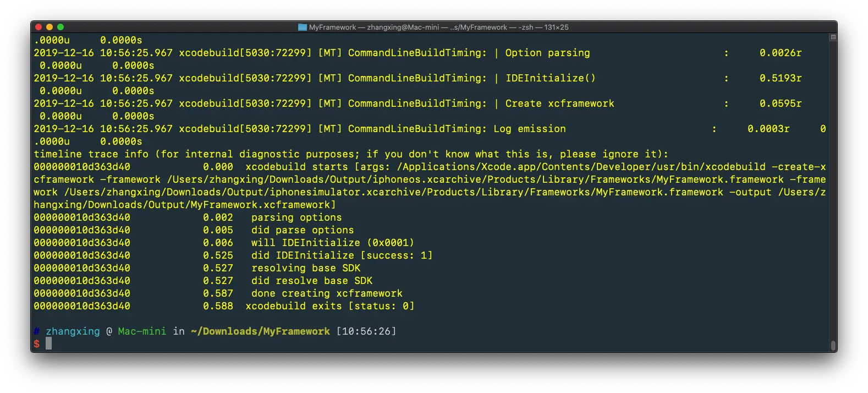The image size is (868, 393).
Task: Click the split pane icon above scrollbar
Action: (x=833, y=37)
